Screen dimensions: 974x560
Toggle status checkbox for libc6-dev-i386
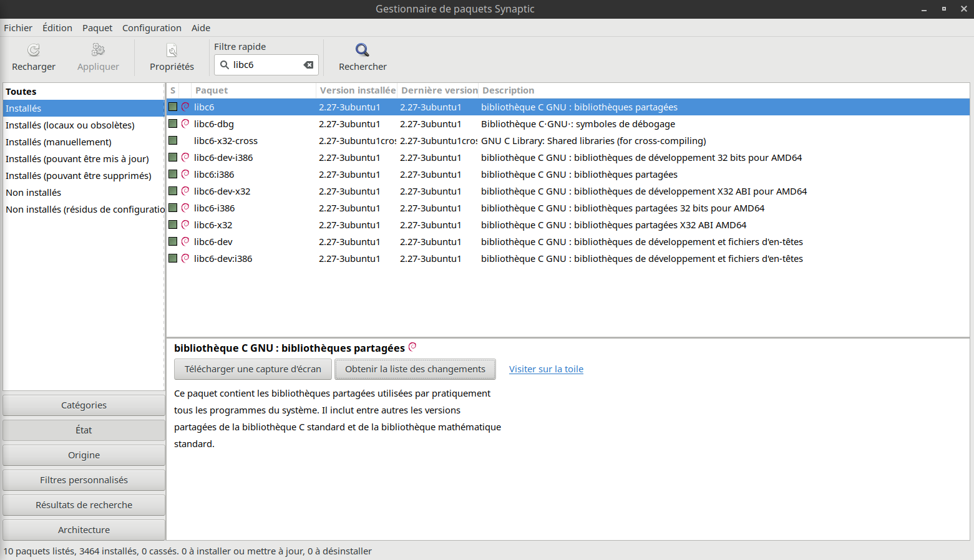[173, 157]
